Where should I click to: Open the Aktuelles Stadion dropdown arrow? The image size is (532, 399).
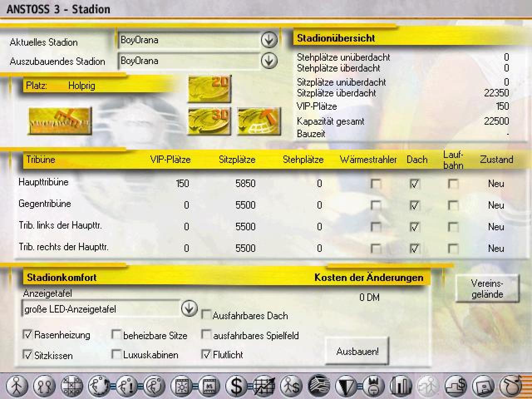[269, 40]
